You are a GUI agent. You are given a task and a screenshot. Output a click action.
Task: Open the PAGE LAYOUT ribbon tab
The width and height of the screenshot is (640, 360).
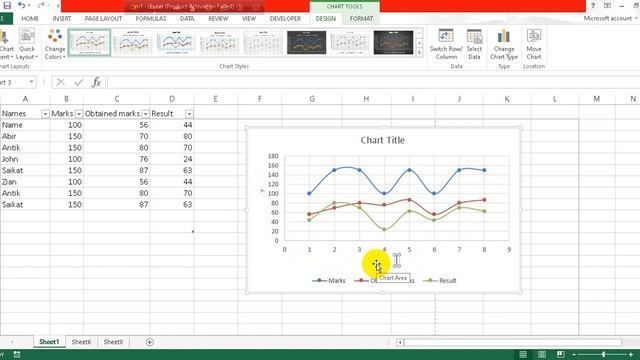tap(103, 19)
